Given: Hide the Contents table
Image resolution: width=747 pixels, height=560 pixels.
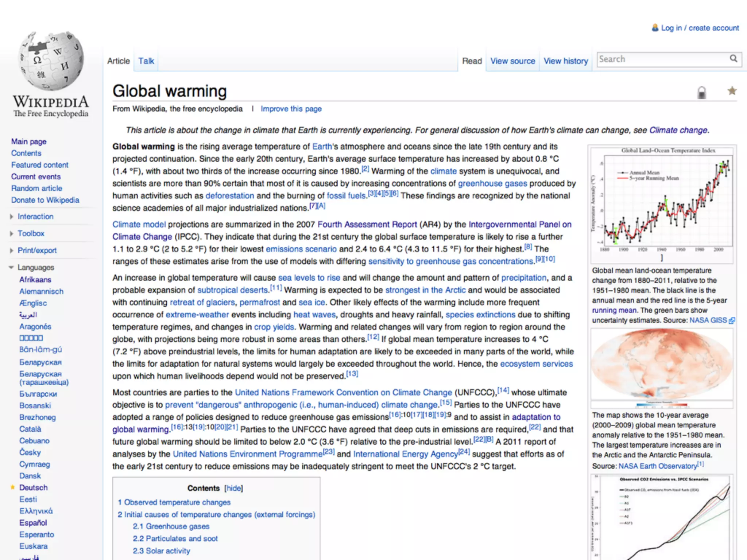Looking at the screenshot, I should [233, 488].
